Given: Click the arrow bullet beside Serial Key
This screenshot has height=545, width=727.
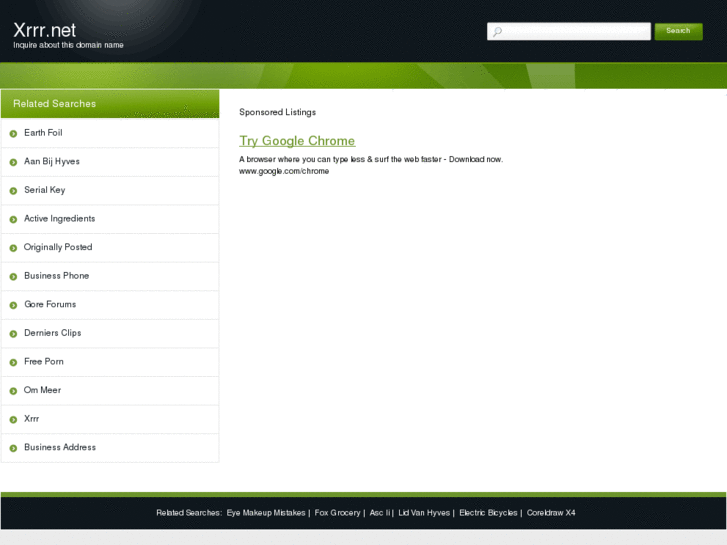Looking at the screenshot, I should click(13, 191).
